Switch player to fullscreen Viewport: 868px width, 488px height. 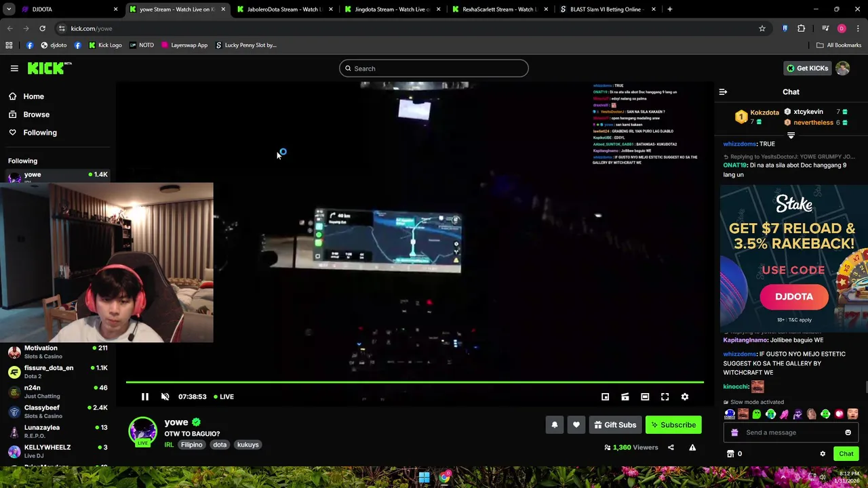(x=665, y=397)
